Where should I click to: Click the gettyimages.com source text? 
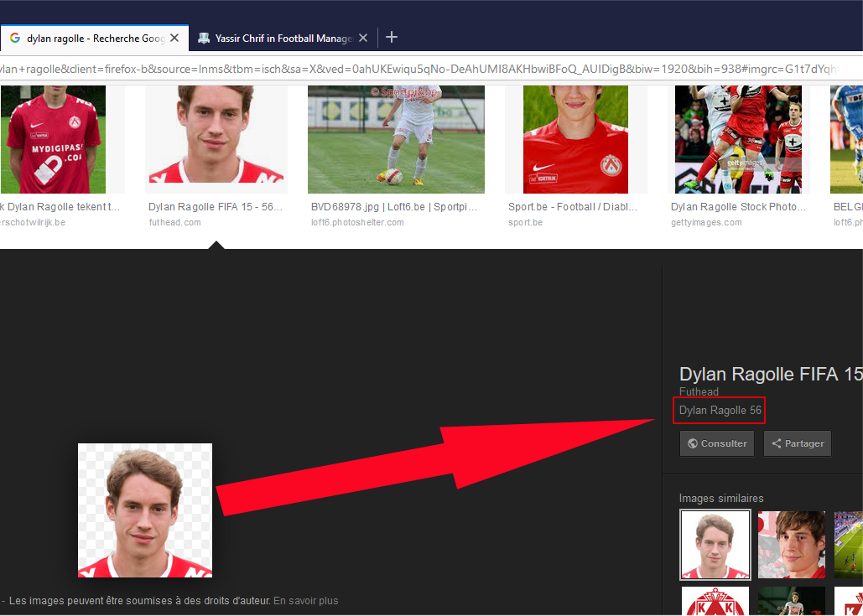click(x=706, y=222)
